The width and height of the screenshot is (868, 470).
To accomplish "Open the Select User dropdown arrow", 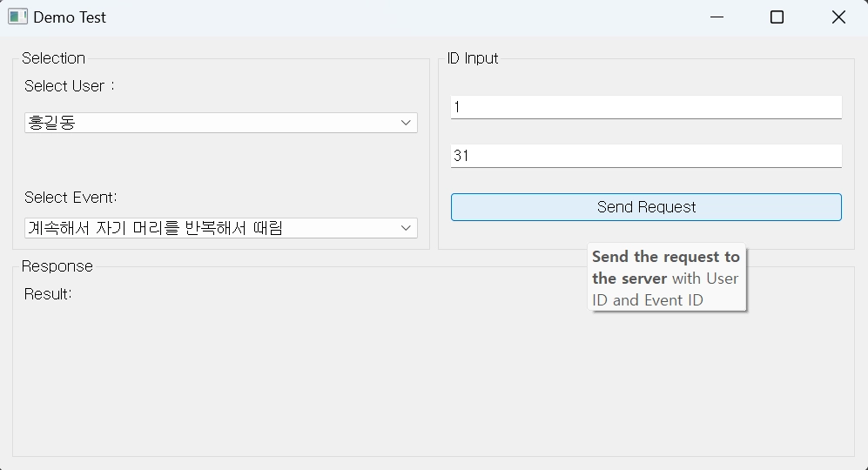I will pyautogui.click(x=406, y=123).
